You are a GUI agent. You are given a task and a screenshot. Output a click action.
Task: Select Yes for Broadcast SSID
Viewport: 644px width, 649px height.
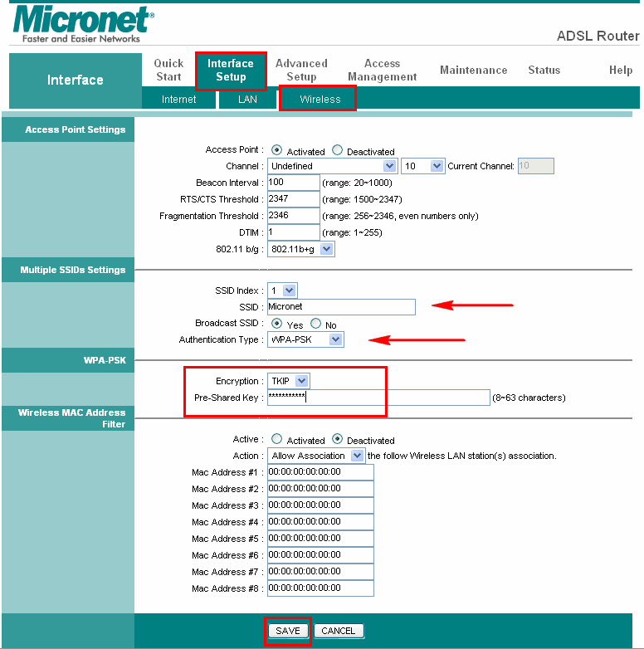click(276, 323)
